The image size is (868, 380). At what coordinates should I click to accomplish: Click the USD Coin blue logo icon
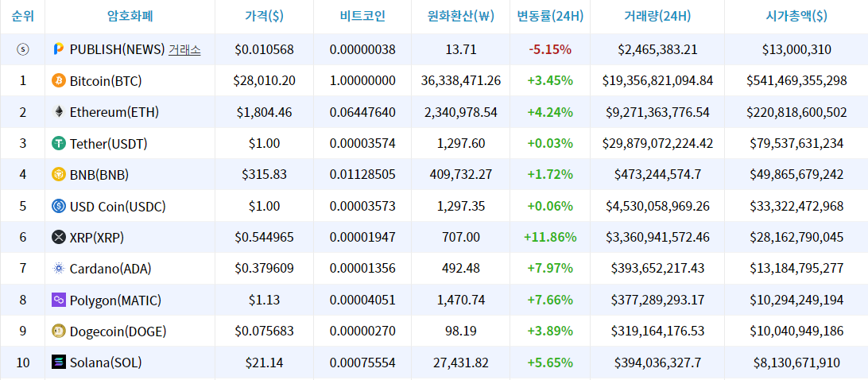tap(58, 206)
